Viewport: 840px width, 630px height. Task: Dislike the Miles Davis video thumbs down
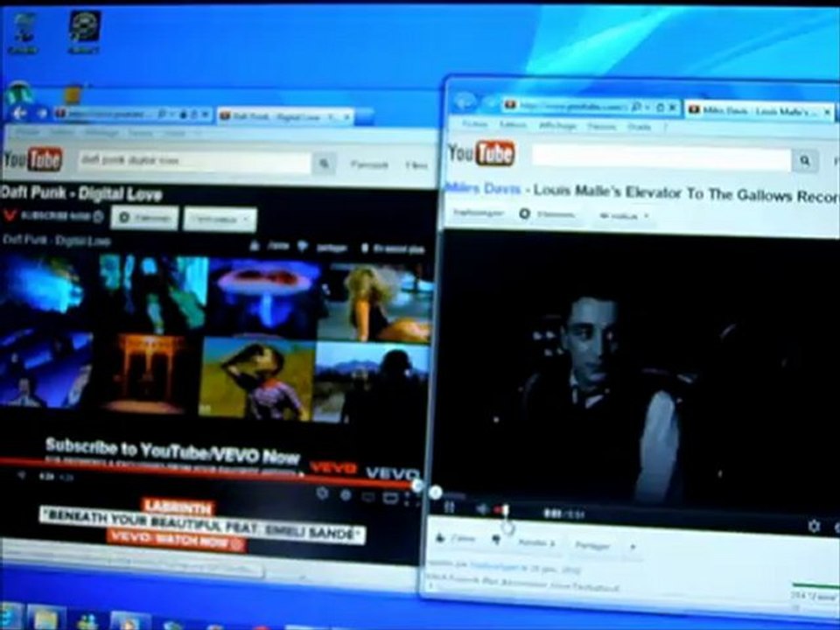tap(496, 540)
